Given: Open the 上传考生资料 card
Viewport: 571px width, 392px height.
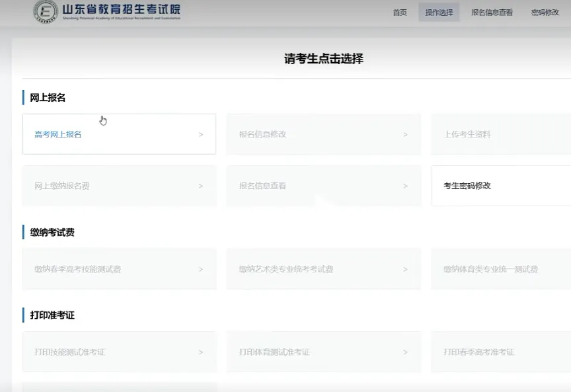Looking at the screenshot, I should (501, 134).
